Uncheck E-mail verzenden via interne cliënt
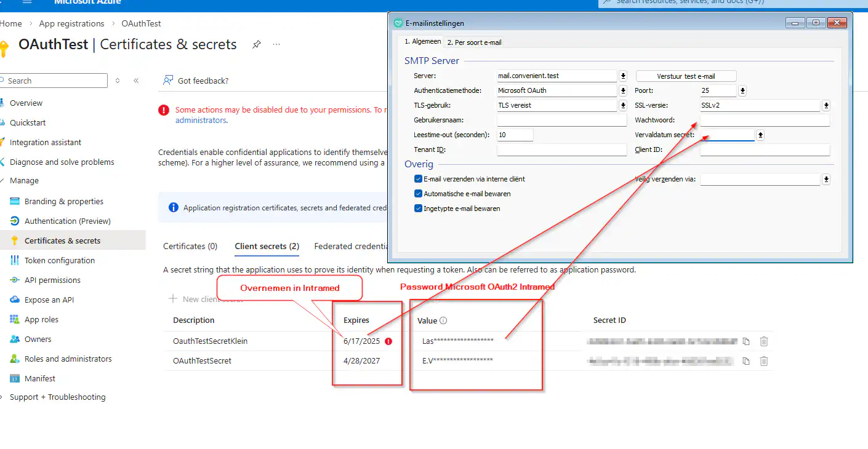 point(419,179)
